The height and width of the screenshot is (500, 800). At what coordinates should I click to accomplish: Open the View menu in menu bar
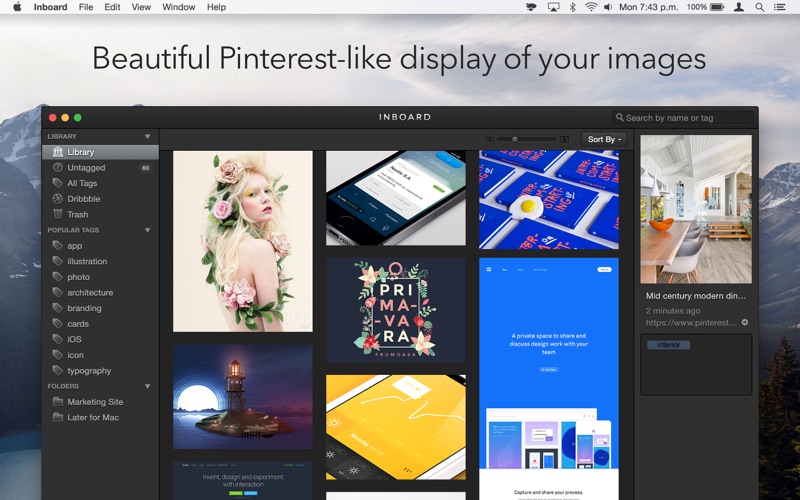tap(141, 7)
